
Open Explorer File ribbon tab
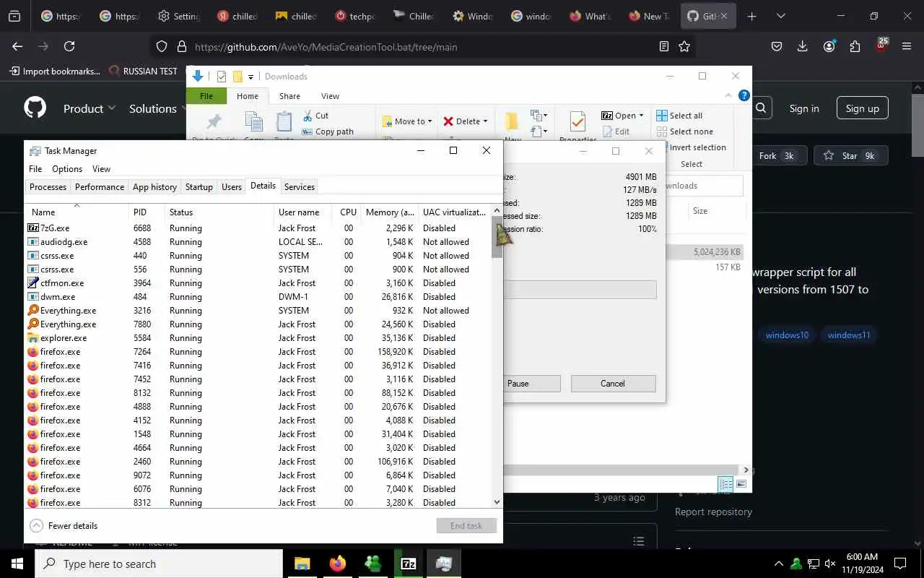point(206,96)
